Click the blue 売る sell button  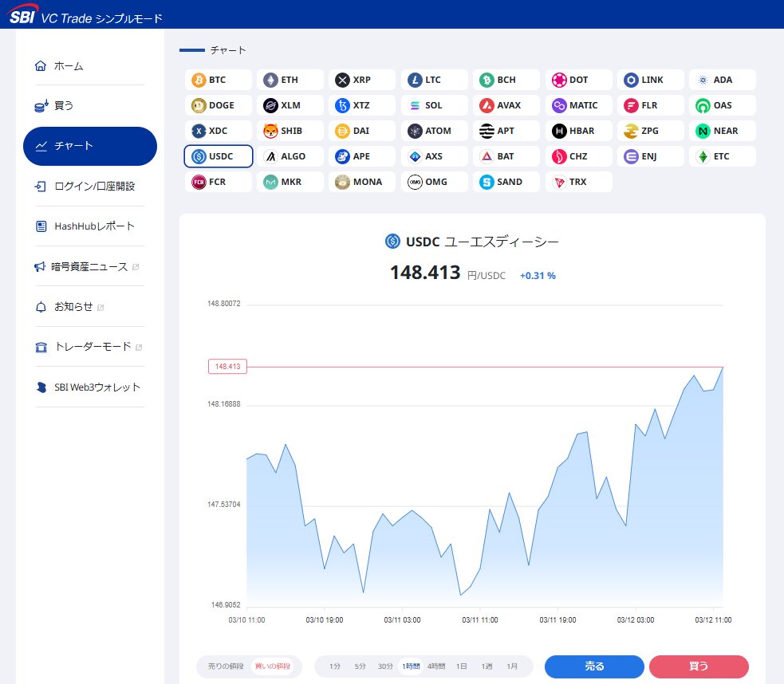[x=594, y=666]
